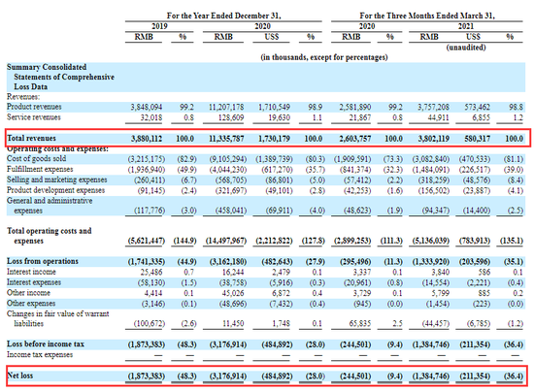Viewport: 534px width, 392px height.
Task: Click the Three Months Ended March 31 header
Action: (427, 16)
